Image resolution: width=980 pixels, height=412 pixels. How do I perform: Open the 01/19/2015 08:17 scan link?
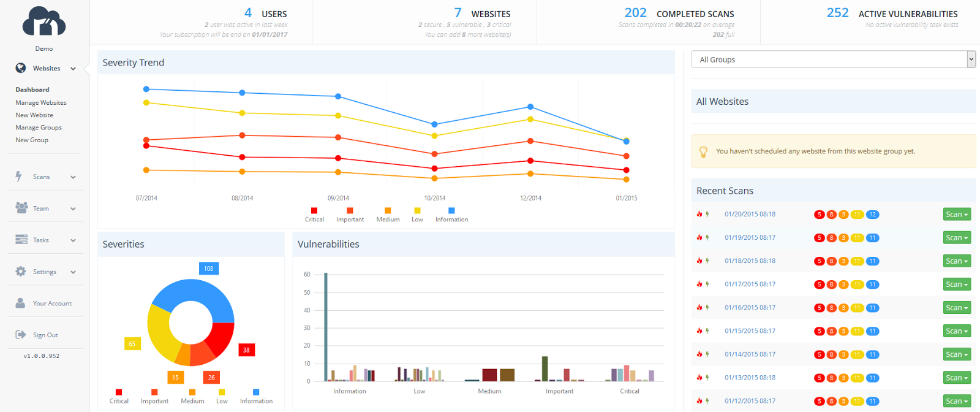pyautogui.click(x=750, y=237)
